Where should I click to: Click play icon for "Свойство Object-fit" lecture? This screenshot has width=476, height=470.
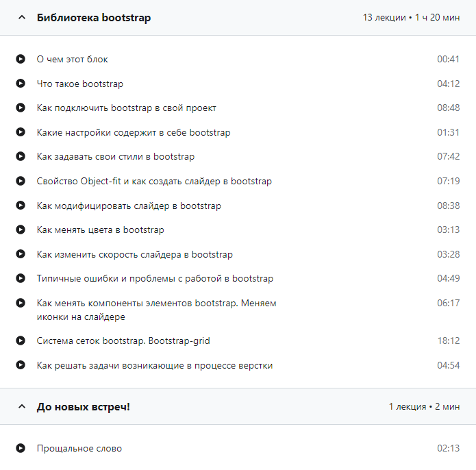point(21,182)
